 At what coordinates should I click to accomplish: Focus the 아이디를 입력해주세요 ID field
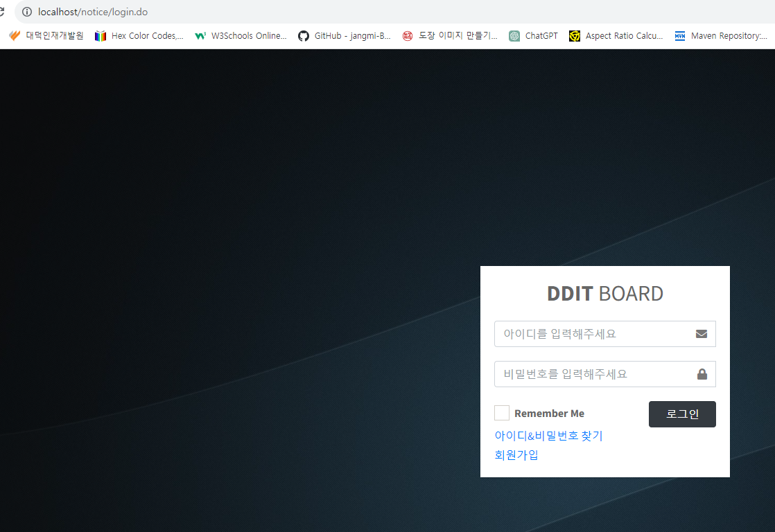(605, 334)
